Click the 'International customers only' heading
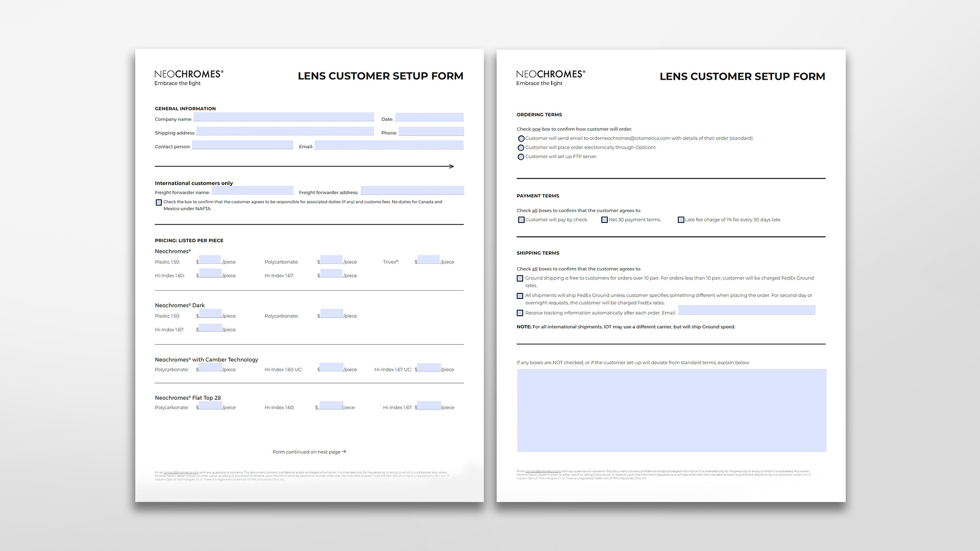980x551 pixels. click(194, 183)
